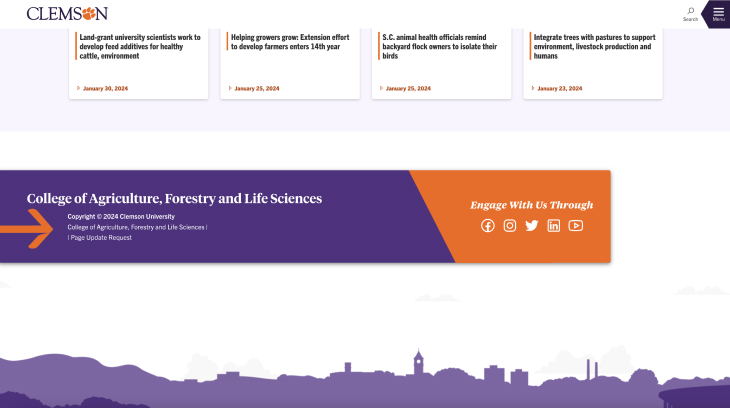The width and height of the screenshot is (730, 408).
Task: Open the backyard flock owners article
Action: click(439, 47)
